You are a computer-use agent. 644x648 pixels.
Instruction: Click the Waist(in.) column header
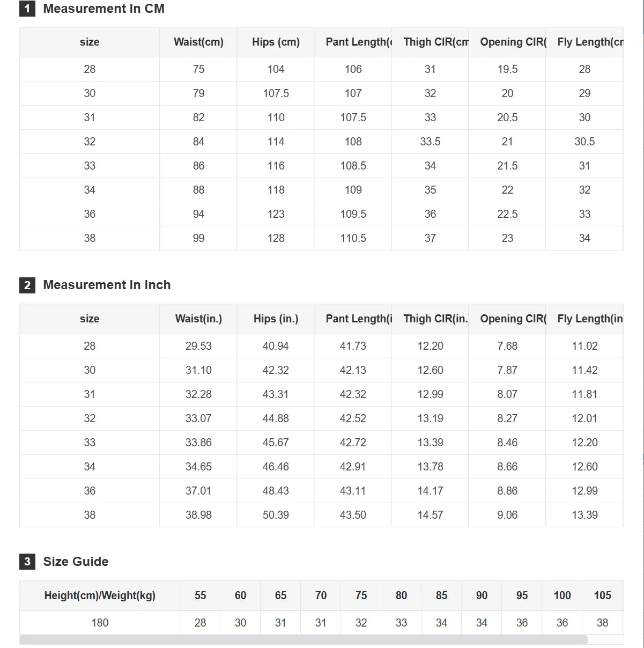pyautogui.click(x=198, y=319)
